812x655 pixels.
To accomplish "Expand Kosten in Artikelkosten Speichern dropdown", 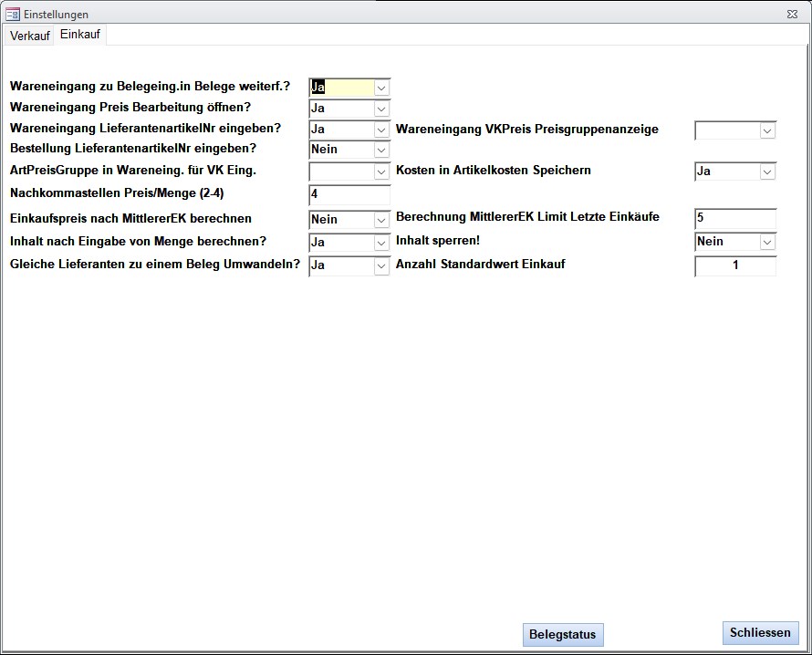I will click(x=767, y=172).
